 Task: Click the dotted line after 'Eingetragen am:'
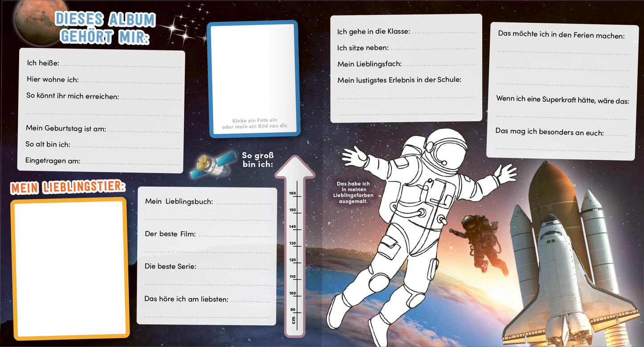131,164
